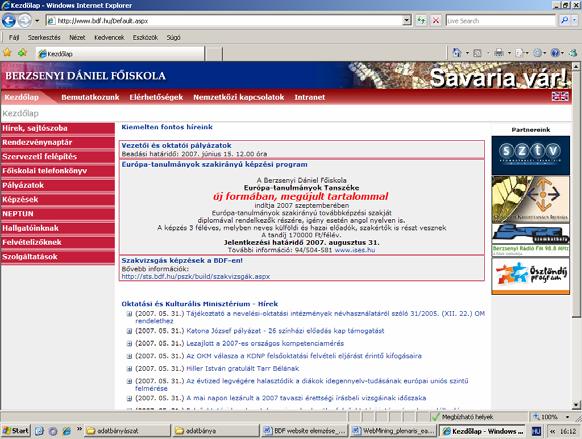Viewport: 582px width, 439px height.
Task: Open the Favorites Center star icon
Action: click(7, 53)
